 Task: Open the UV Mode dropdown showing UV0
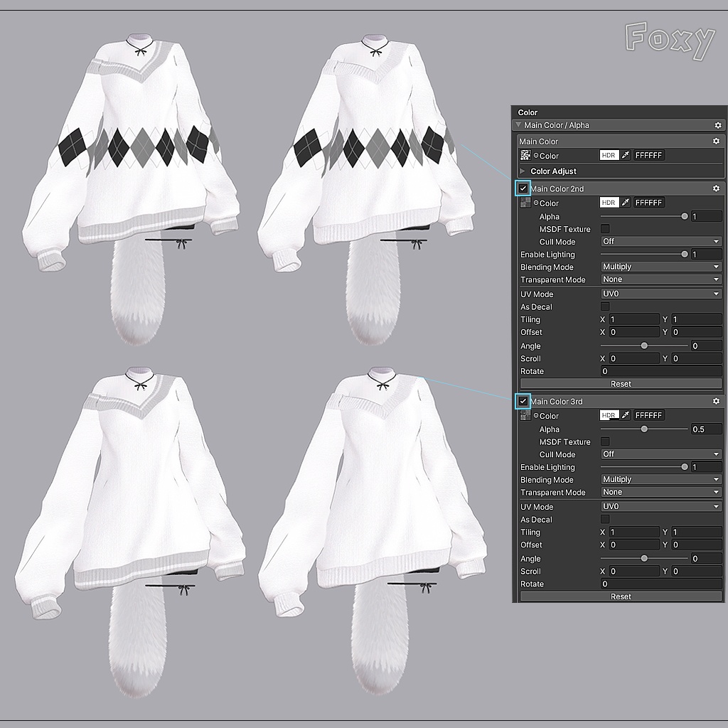660,294
